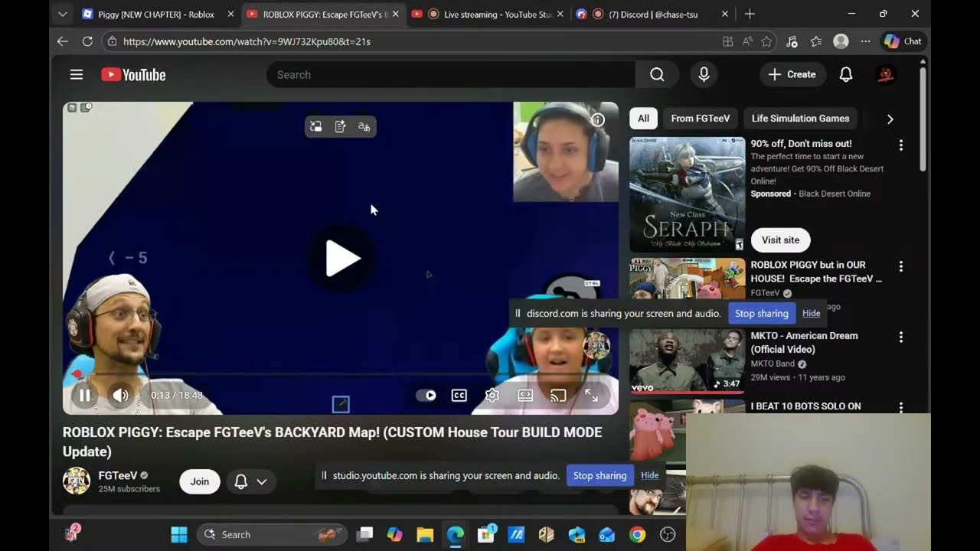Open the video info card icon

coord(598,119)
